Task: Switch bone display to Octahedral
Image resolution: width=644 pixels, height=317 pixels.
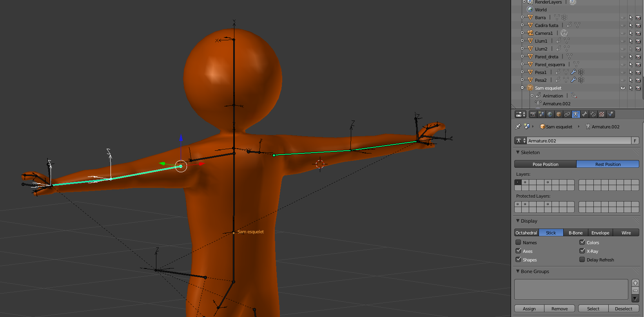Action: [526, 233]
